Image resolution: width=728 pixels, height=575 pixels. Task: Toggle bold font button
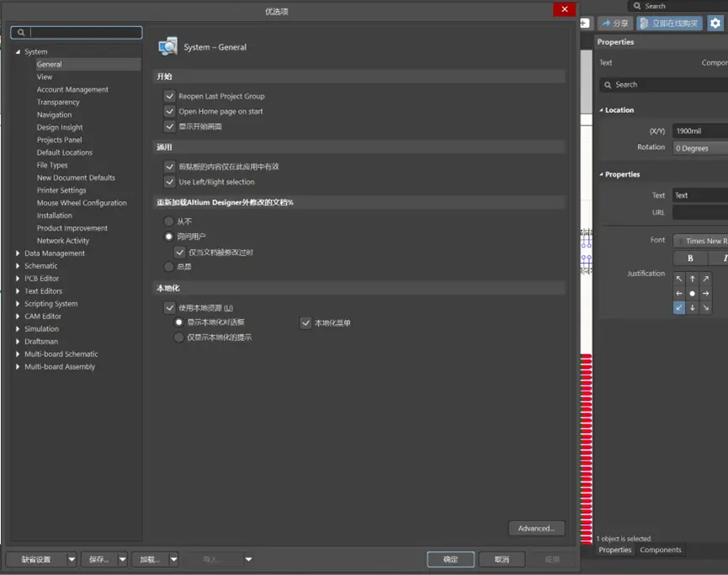[690, 258]
